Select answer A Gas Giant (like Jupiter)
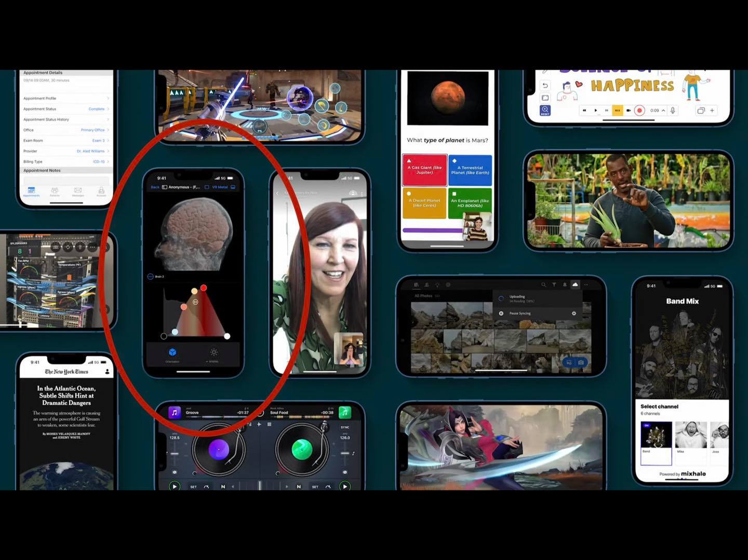This screenshot has height=560, width=748. coord(424,170)
